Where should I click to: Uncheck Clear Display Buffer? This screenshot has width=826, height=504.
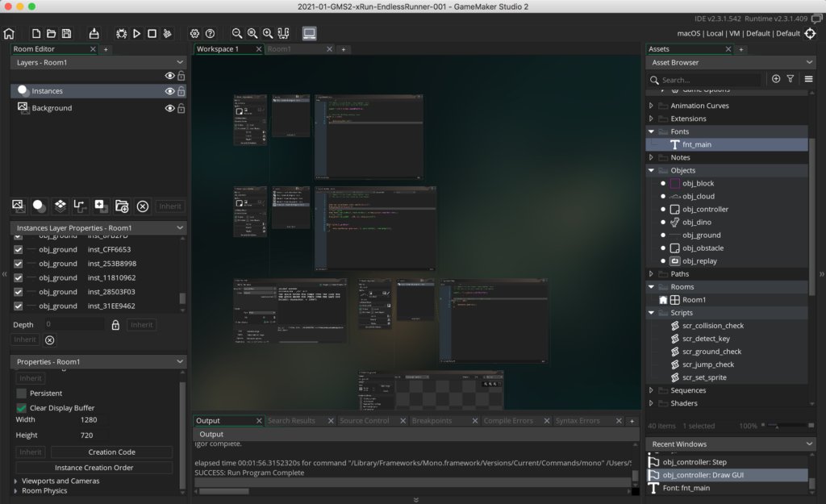(x=21, y=408)
